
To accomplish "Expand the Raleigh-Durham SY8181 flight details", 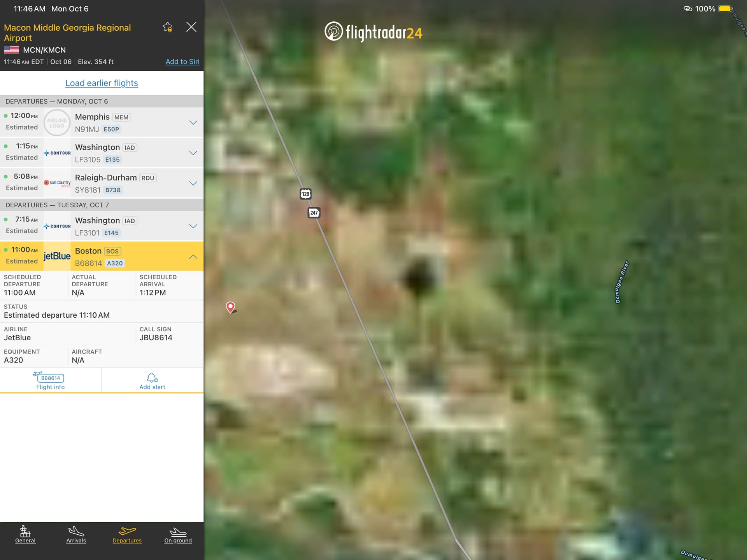I will click(193, 183).
